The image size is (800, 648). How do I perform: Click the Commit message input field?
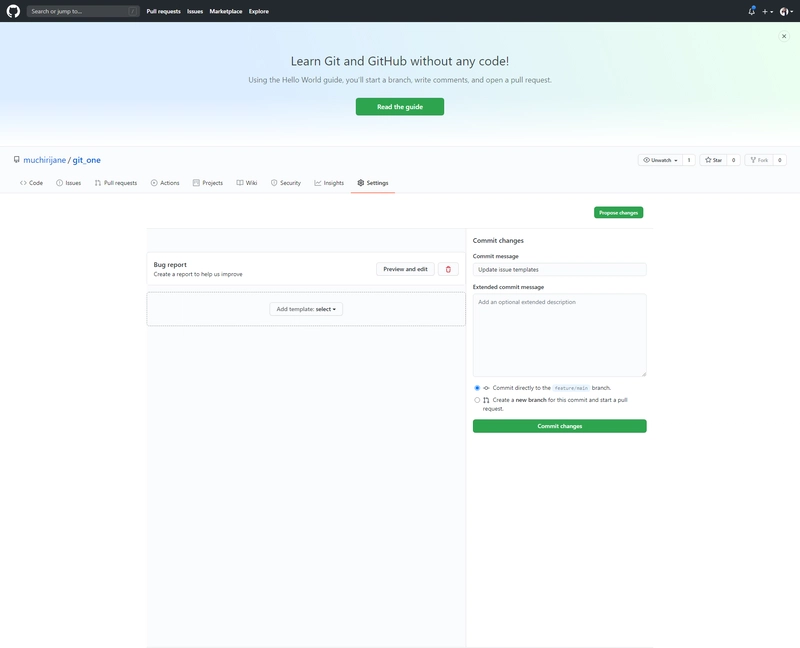click(x=560, y=269)
